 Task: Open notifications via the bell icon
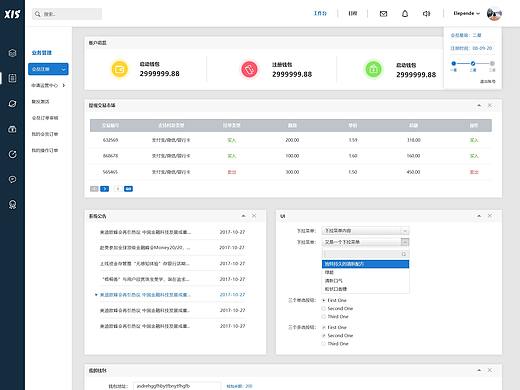coord(405,14)
